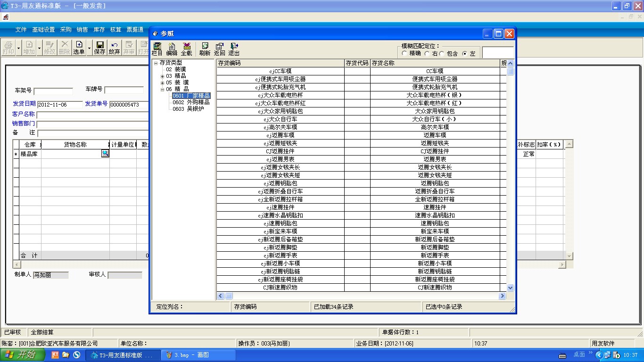Click the 返回 return icon
644x362 pixels.
[x=219, y=49]
